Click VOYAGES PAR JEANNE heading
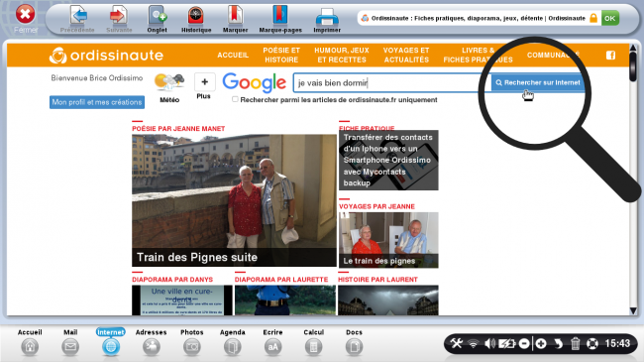644x362 pixels. click(x=376, y=206)
